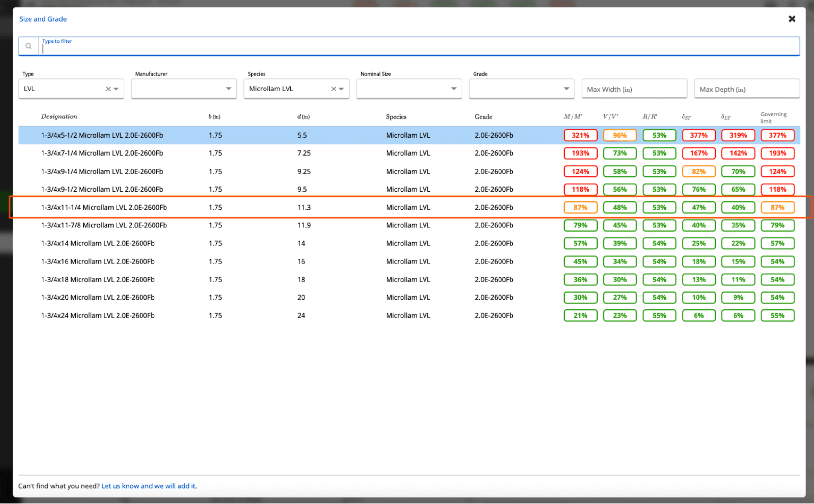Viewport: 814px width, 504px height.
Task: Expand the Species dropdown arrow
Action: pos(341,89)
